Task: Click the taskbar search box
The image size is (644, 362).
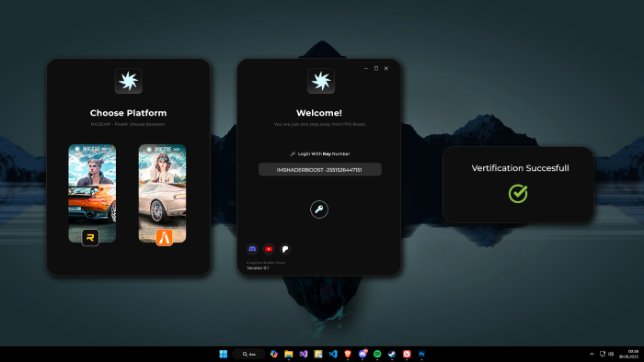Action: point(249,354)
